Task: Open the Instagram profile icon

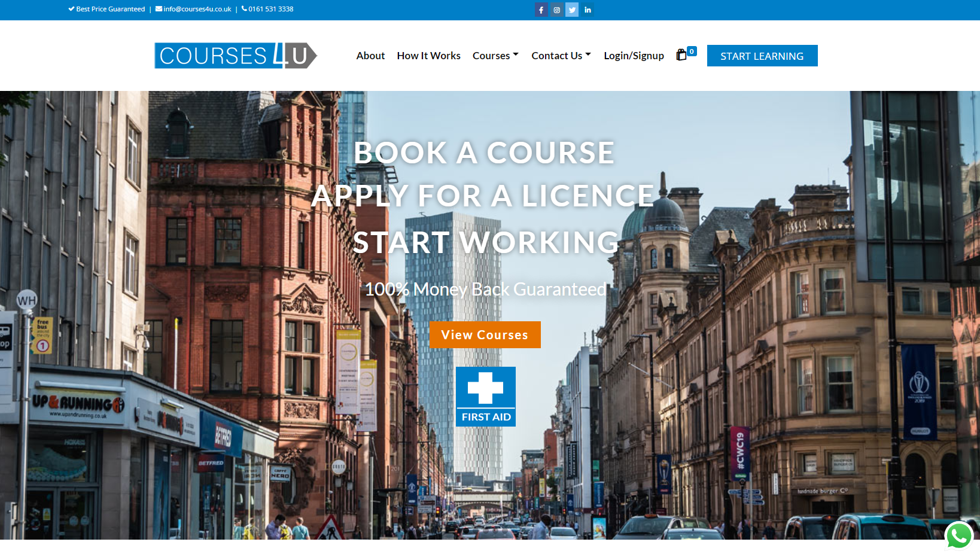Action: coord(556,10)
